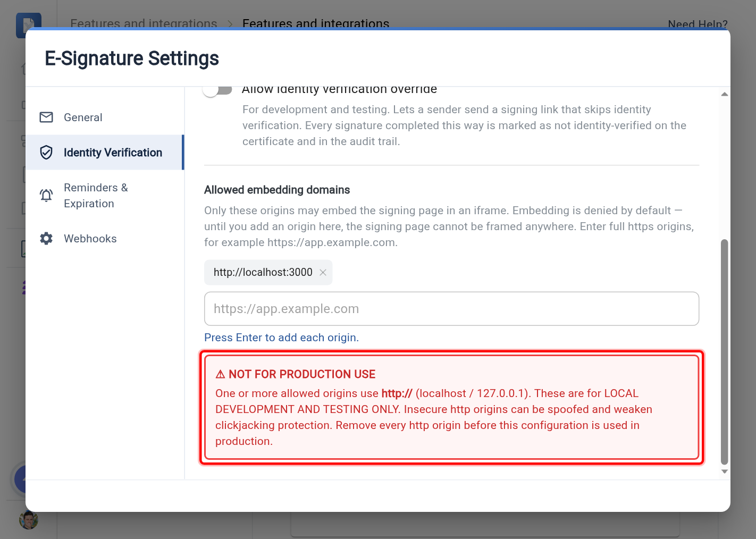The width and height of the screenshot is (756, 539).
Task: Open the Webhooks settings tab
Action: coord(105,239)
